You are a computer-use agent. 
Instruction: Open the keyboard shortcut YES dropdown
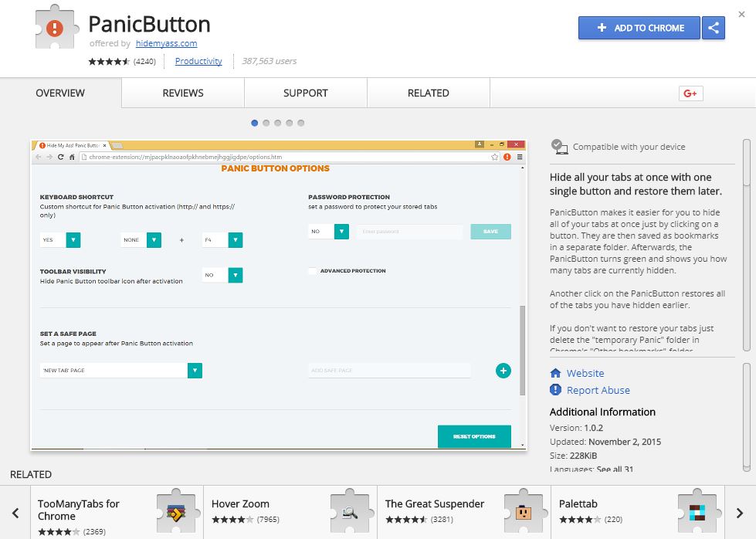(x=60, y=239)
